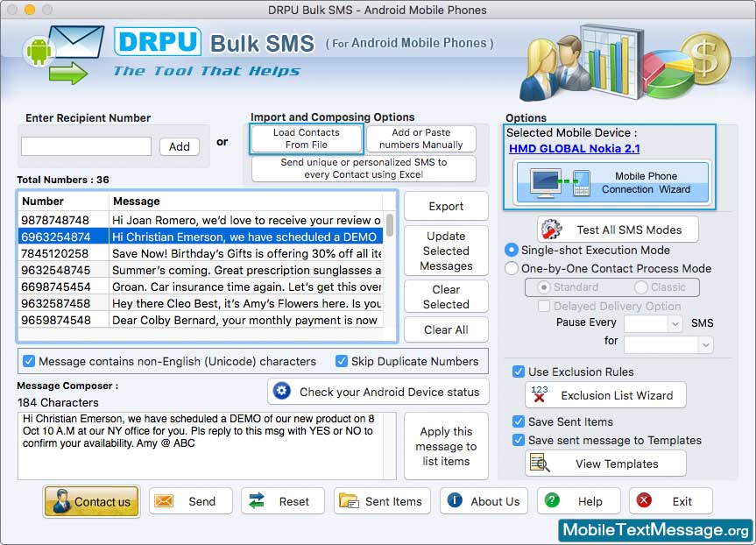Click the MobileTextMessage.org banner
756x545 pixels.
656,530
